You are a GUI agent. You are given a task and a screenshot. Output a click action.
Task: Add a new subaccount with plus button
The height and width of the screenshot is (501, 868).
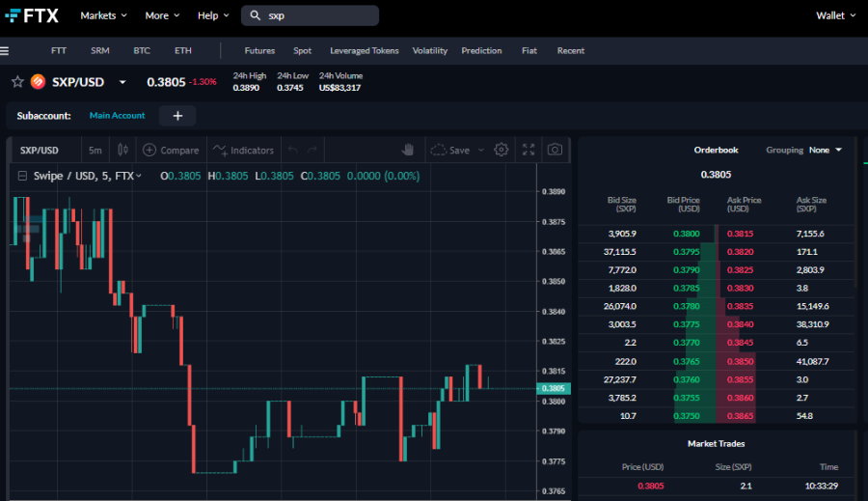click(177, 116)
